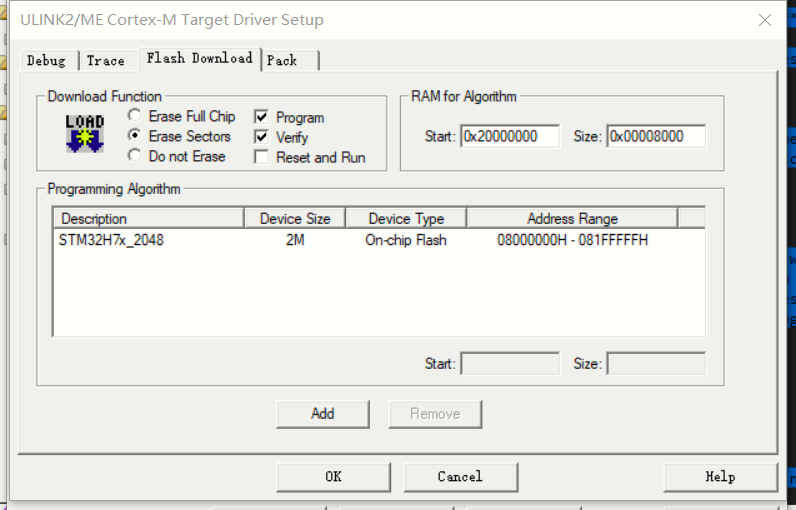Click the 2M device size cell
The width and height of the screenshot is (796, 510).
295,240
